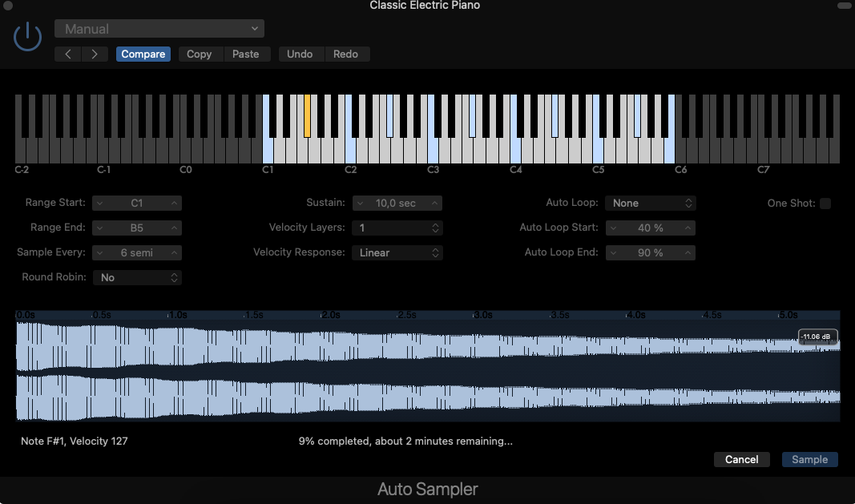This screenshot has width=855, height=504.
Task: Click the orange highlighted F#1 key
Action: click(308, 115)
